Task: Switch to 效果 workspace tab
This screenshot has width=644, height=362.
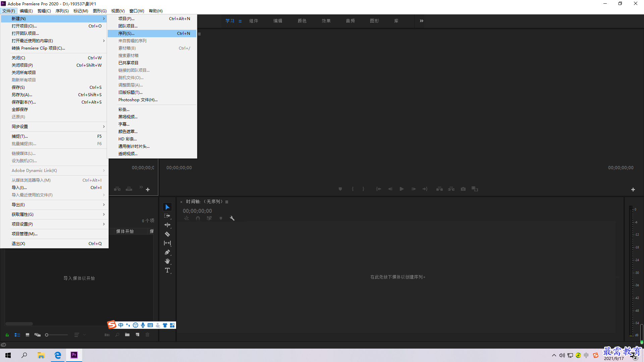Action: pos(326,21)
